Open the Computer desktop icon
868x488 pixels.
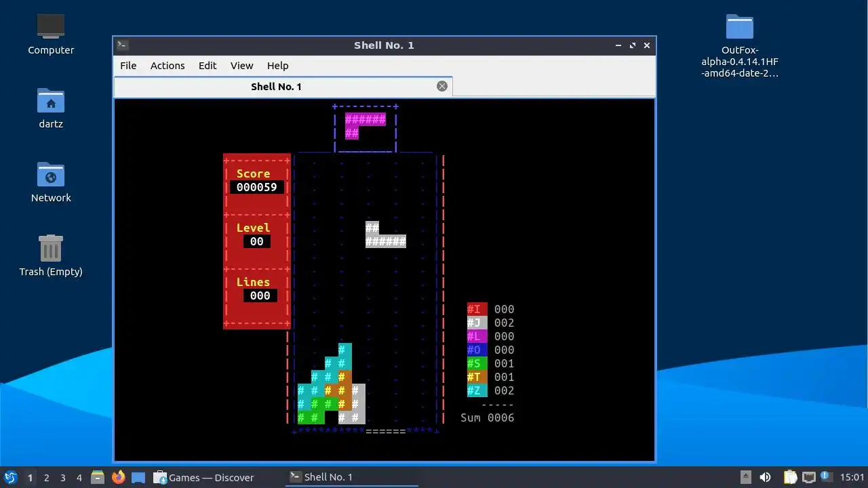point(51,34)
